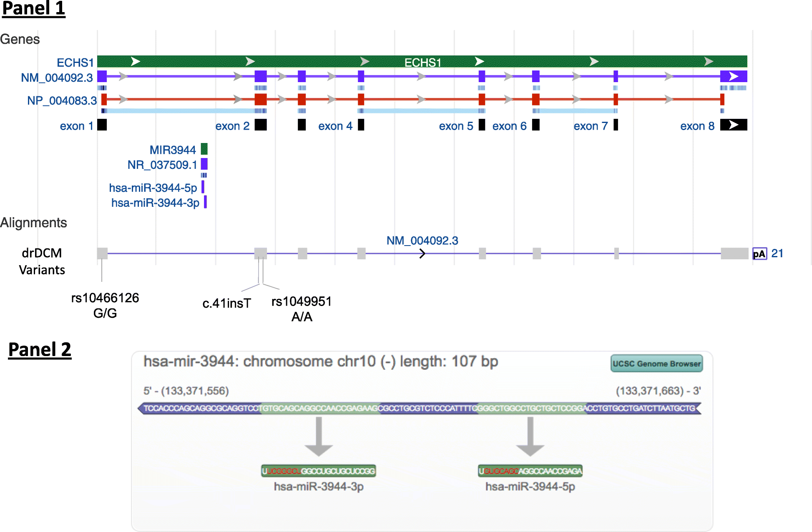
Task: Click the exon 2 text label
Action: pyautogui.click(x=232, y=126)
